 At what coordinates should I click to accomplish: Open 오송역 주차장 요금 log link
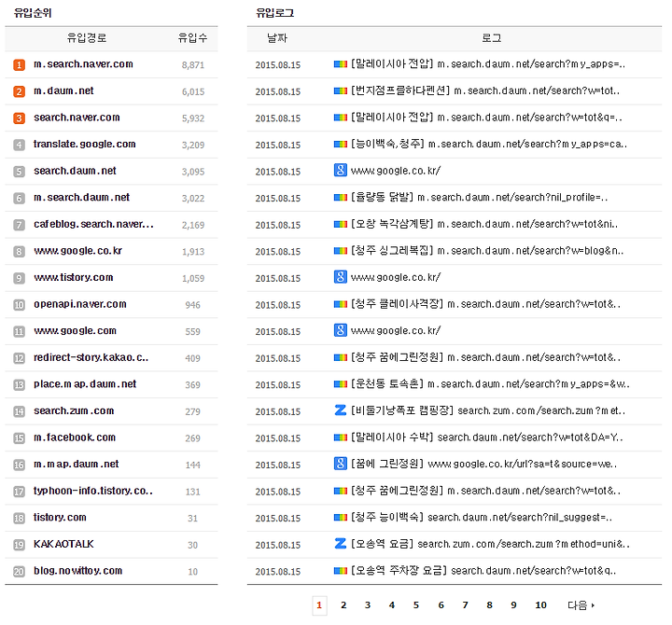tap(483, 571)
